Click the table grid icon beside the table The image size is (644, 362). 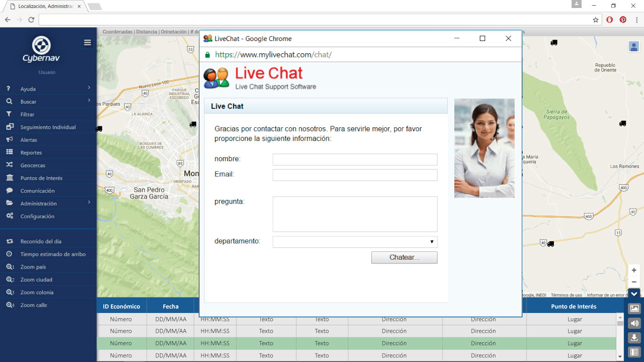coord(635,352)
